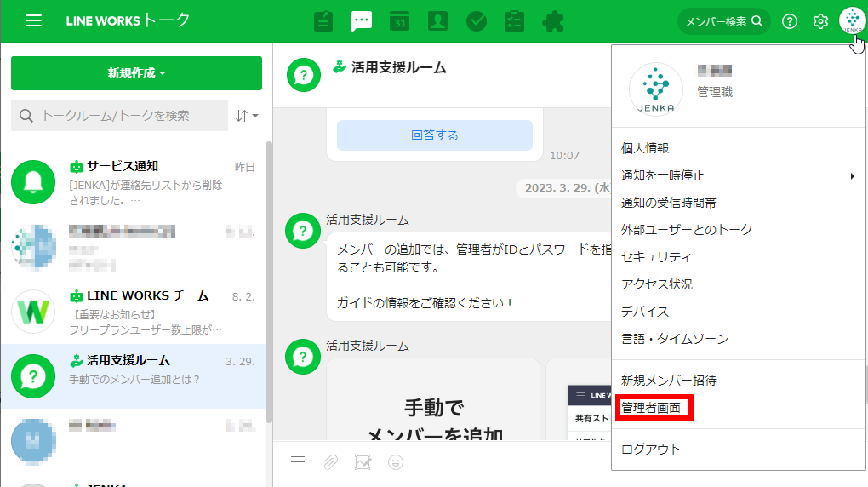
Task: Click the large JENKA logo in profile menu
Action: tap(656, 89)
